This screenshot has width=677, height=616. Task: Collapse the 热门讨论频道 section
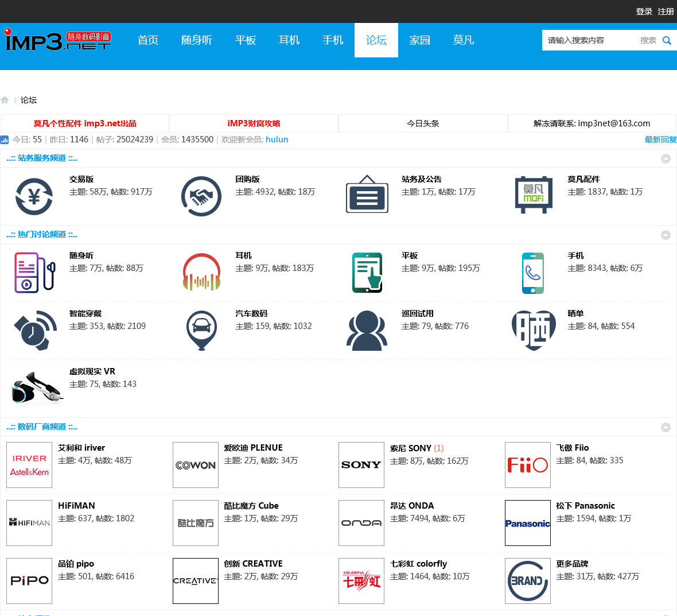(x=666, y=235)
